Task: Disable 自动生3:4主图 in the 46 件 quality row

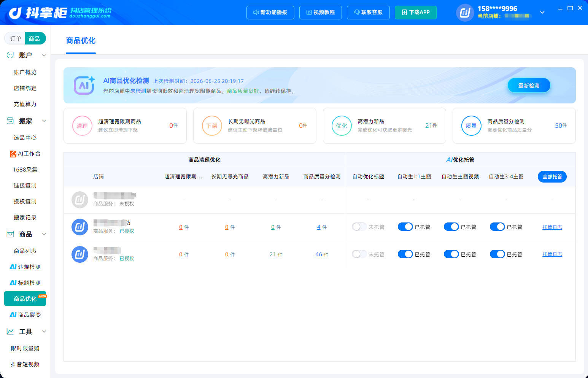Action: pos(497,254)
